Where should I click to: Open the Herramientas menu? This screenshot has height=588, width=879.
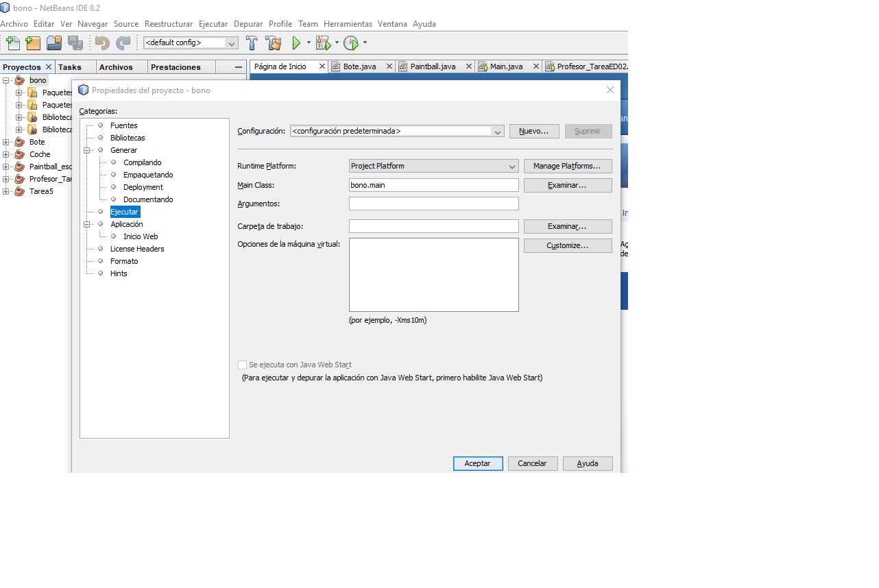point(348,24)
